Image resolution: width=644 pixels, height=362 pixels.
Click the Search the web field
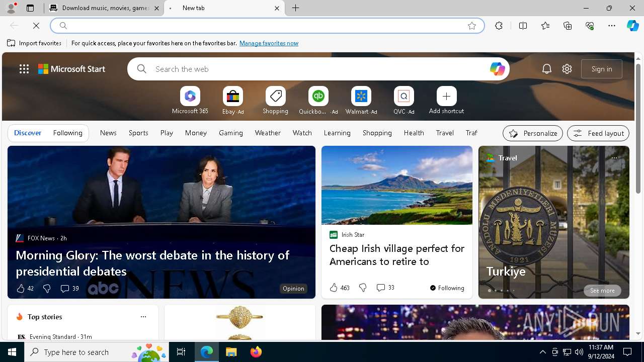click(x=318, y=69)
